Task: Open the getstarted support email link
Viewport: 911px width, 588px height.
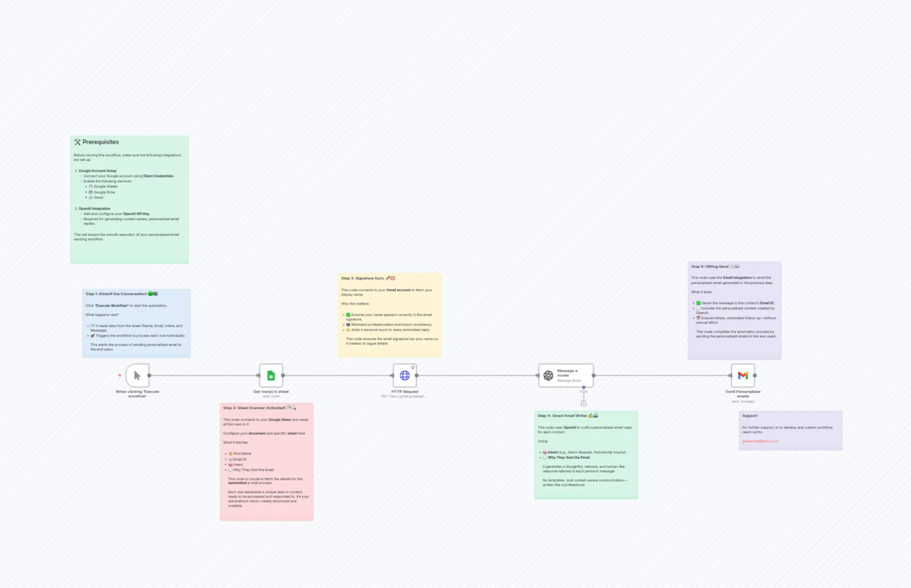Action: [x=760, y=441]
